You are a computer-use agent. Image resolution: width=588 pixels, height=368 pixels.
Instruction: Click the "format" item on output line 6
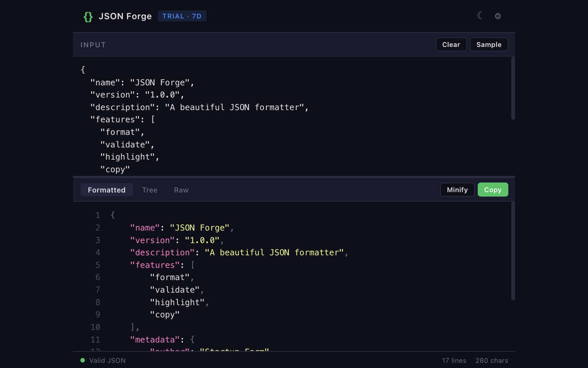tap(170, 277)
